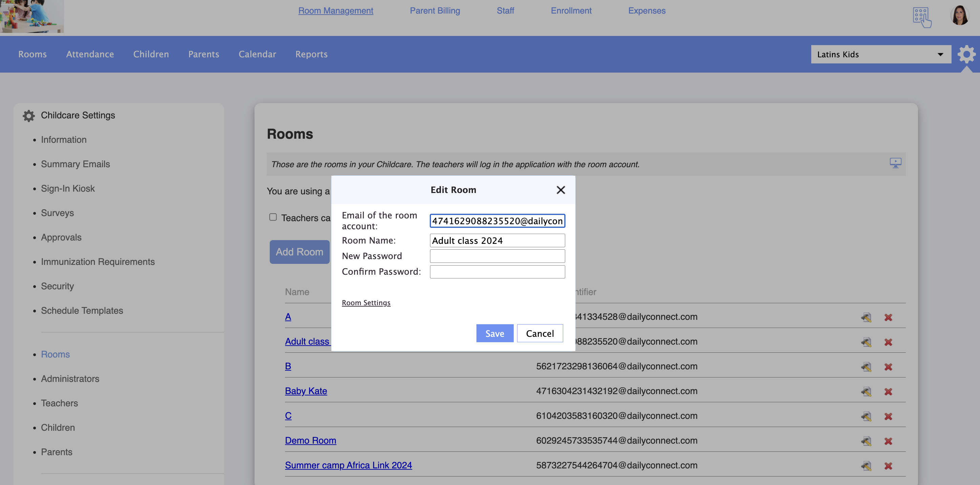Screen dimensions: 980x485
Task: Open the Room Settings link
Action: pyautogui.click(x=366, y=303)
